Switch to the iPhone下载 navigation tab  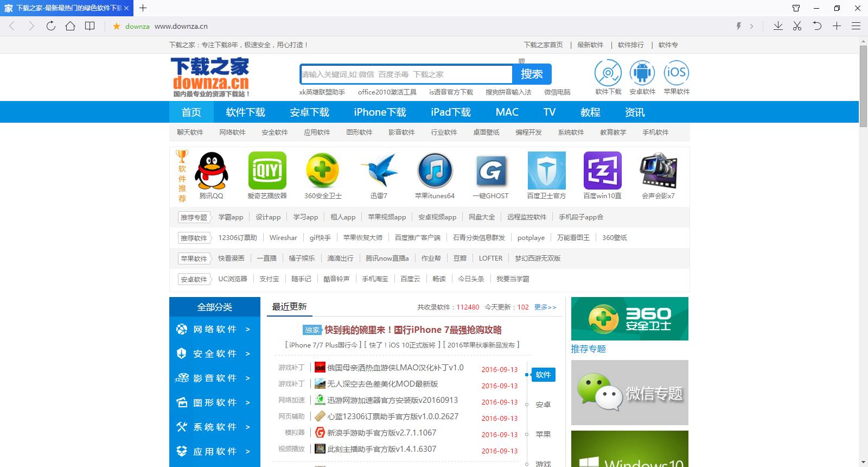click(380, 112)
